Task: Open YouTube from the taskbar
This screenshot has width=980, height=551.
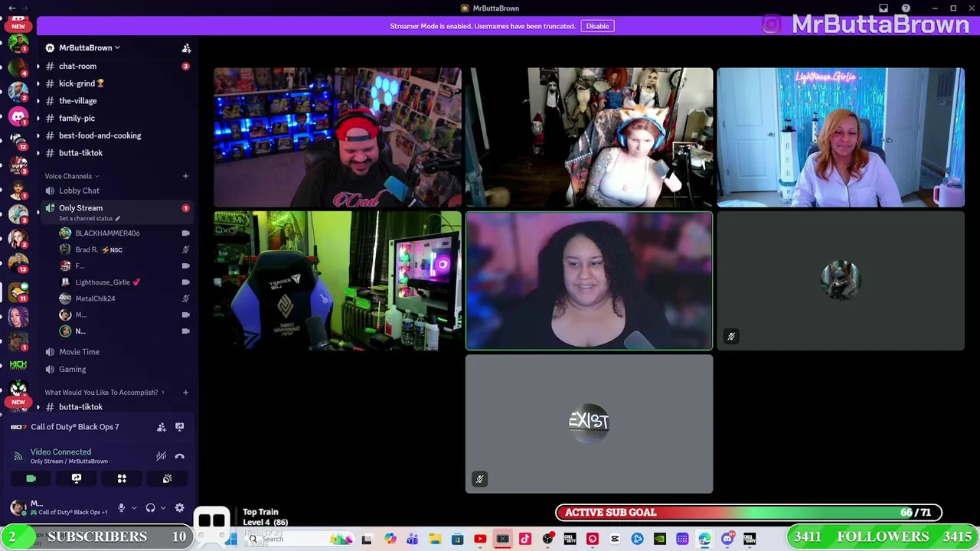Action: pos(480,539)
